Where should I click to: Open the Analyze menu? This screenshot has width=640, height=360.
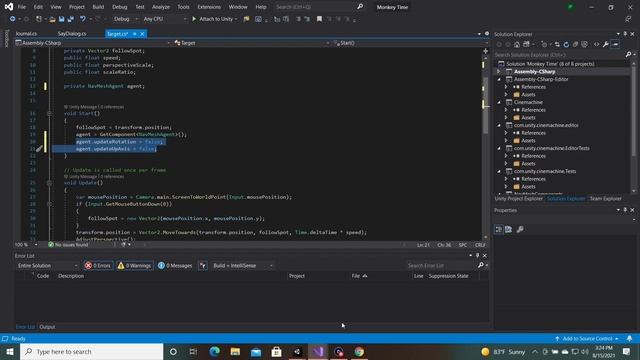[161, 7]
